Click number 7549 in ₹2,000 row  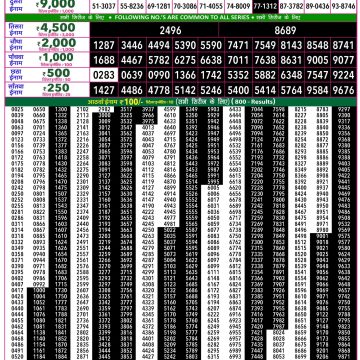(265, 45)
